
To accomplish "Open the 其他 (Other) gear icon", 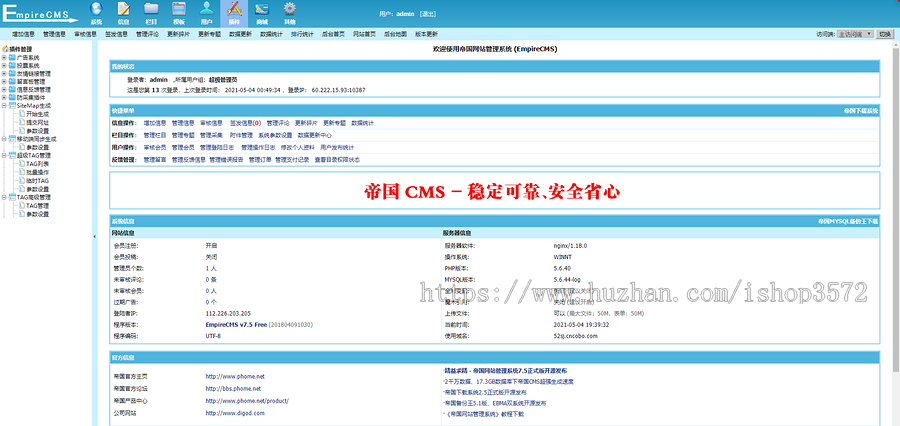I will tap(290, 9).
